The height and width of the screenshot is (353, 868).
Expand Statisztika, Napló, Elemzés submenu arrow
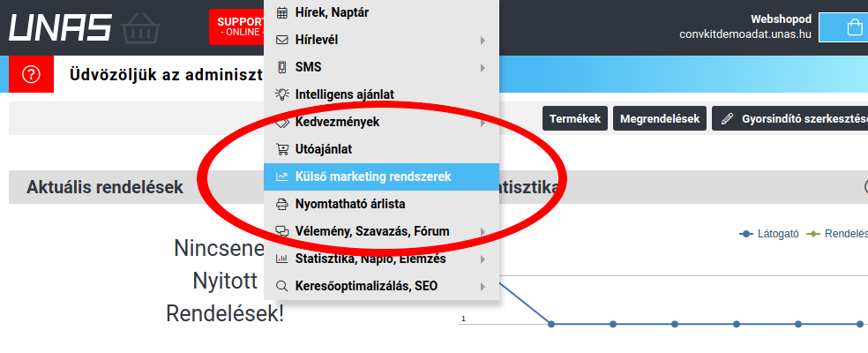click(483, 259)
